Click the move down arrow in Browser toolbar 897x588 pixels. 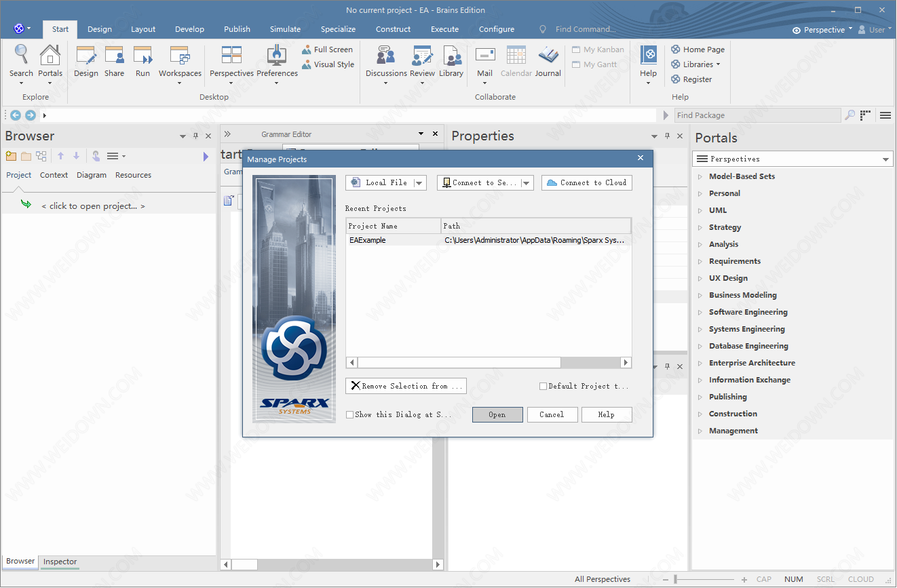[x=76, y=156]
